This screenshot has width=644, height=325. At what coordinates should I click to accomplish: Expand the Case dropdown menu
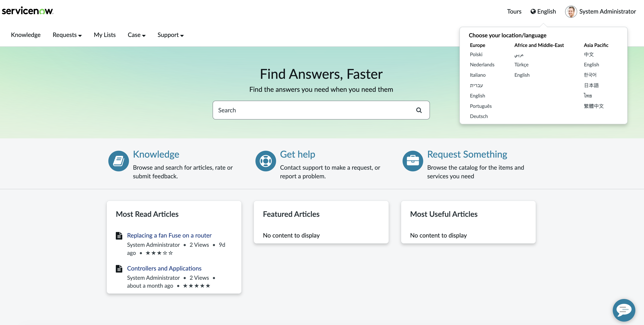click(x=137, y=35)
